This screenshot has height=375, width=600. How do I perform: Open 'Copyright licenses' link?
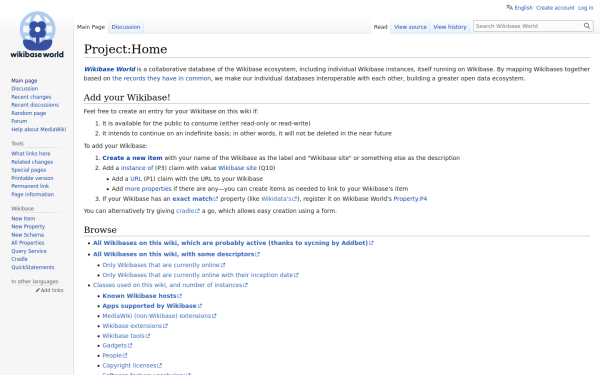[132, 365]
